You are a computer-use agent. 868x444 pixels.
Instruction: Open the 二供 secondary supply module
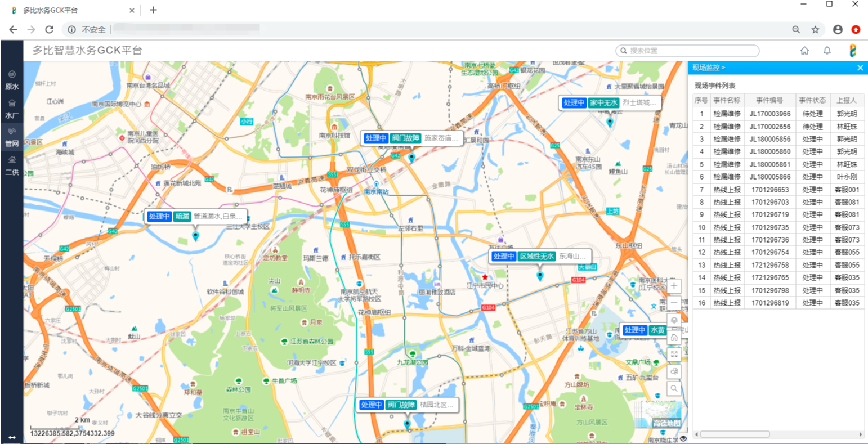tap(12, 165)
